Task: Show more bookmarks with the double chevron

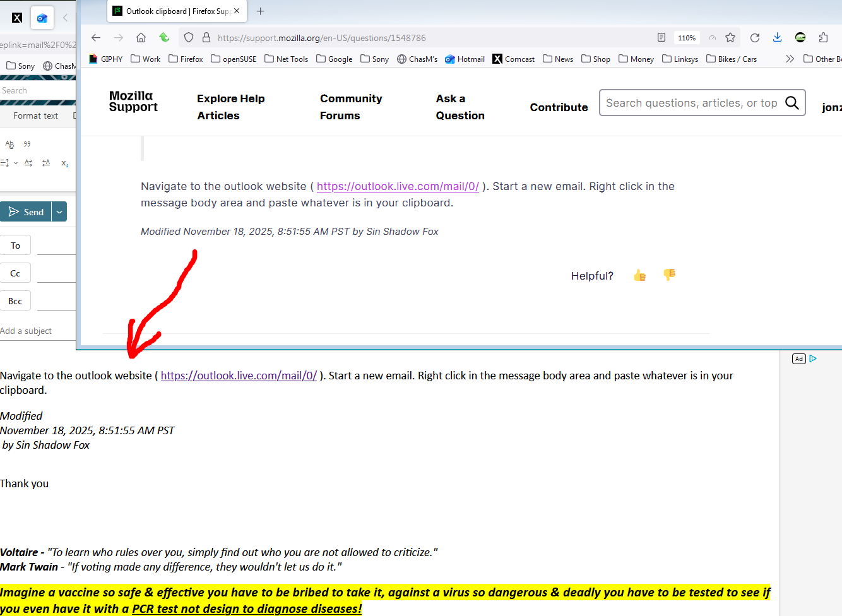Action: [x=790, y=59]
